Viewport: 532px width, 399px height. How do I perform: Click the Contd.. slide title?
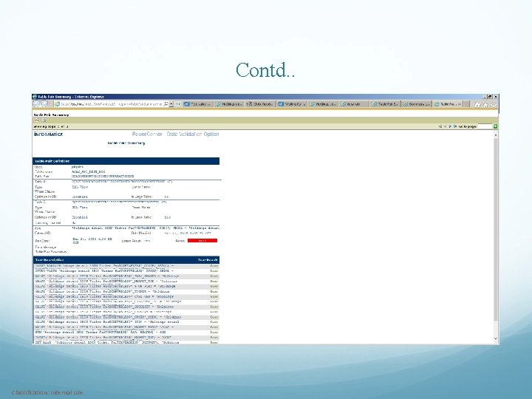point(265,70)
